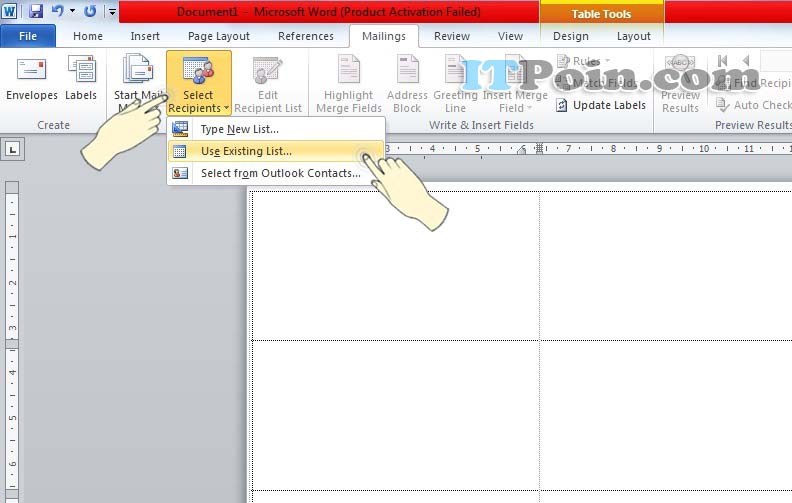Viewport: 792px width, 503px height.
Task: Switch to the Review tab
Action: tap(452, 36)
